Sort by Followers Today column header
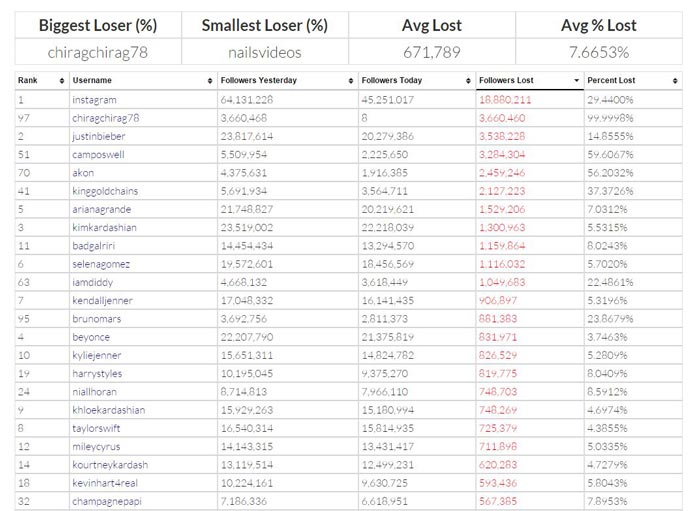Screen dimensions: 700x511 point(417,81)
